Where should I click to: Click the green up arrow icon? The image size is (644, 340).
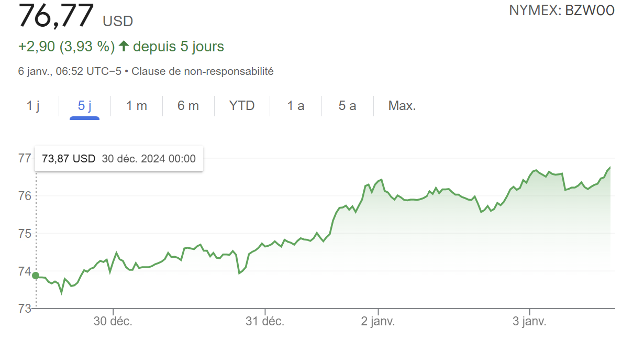click(x=124, y=47)
